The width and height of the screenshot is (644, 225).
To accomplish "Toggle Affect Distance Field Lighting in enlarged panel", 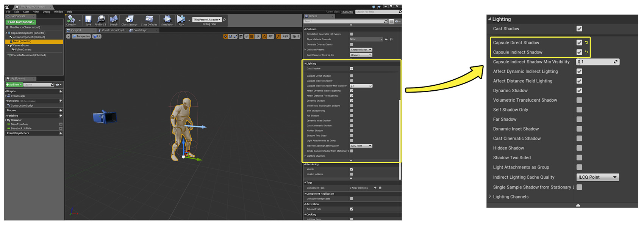I will pyautogui.click(x=579, y=81).
